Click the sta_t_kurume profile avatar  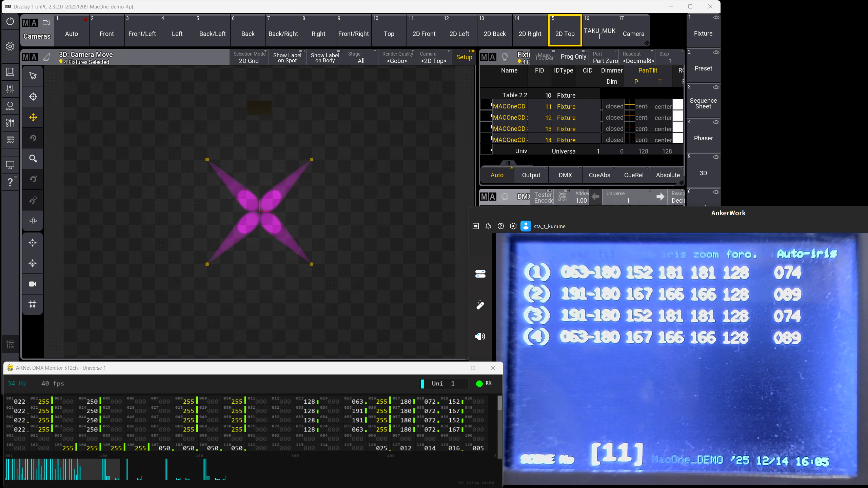pos(526,226)
